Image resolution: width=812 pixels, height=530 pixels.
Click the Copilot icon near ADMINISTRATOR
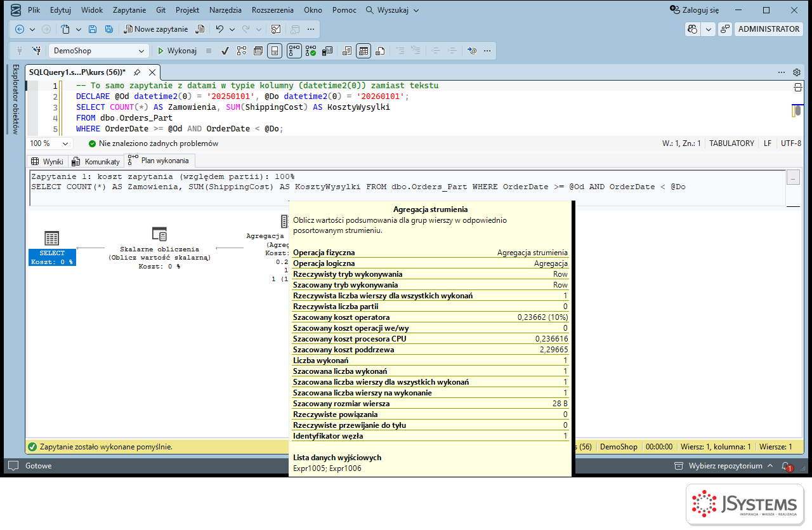click(693, 29)
